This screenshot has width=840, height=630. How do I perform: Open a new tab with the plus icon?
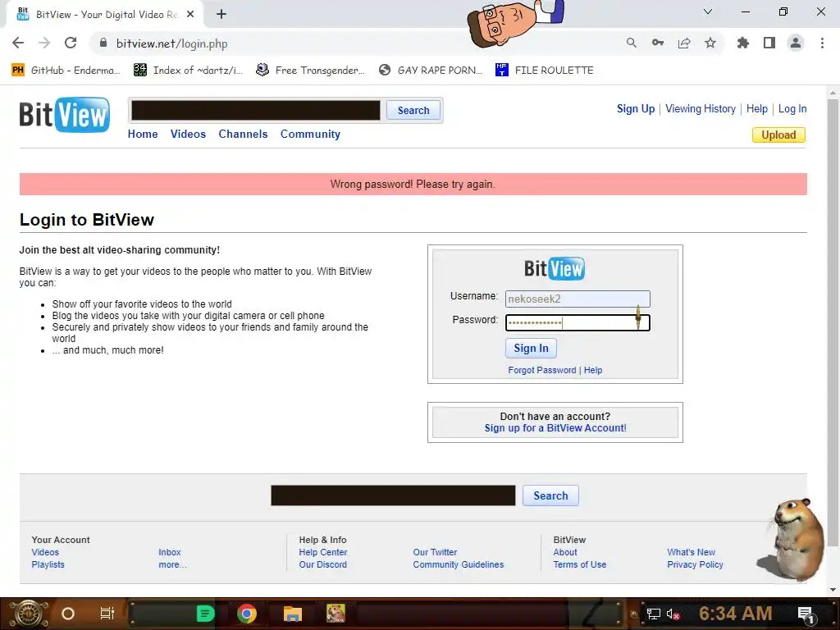click(221, 14)
